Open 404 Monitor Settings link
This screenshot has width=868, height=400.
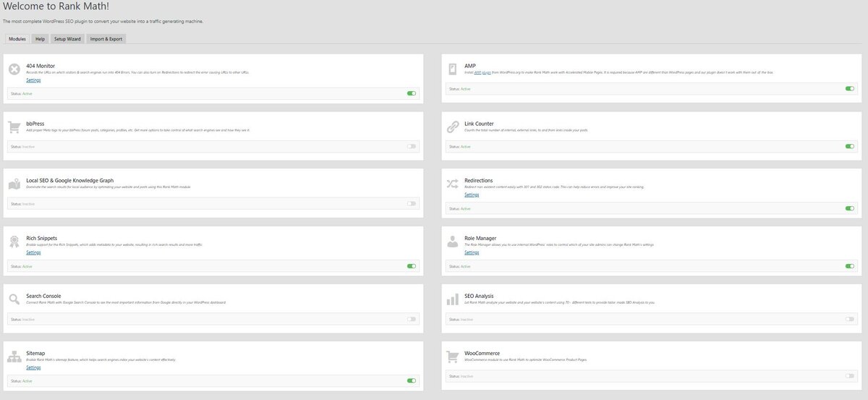(x=33, y=80)
